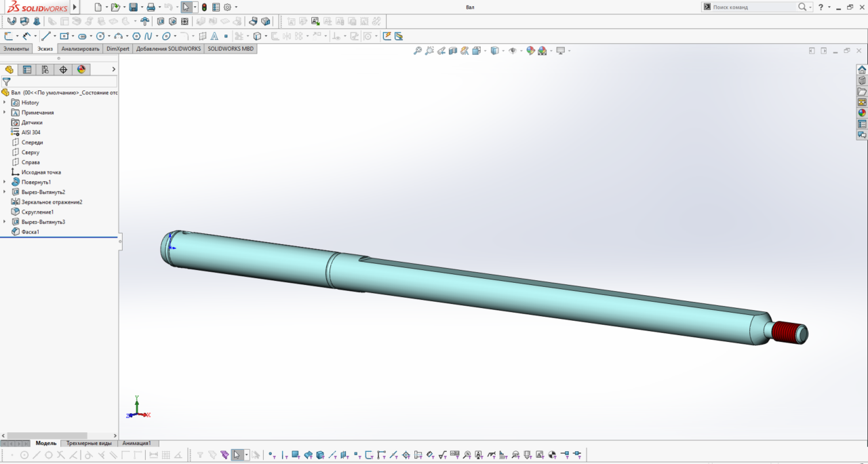Click the Save disk icon
The height and width of the screenshot is (464, 868).
click(133, 7)
